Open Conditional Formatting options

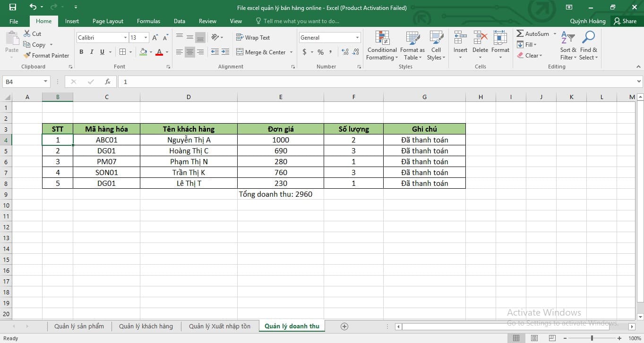click(x=381, y=45)
